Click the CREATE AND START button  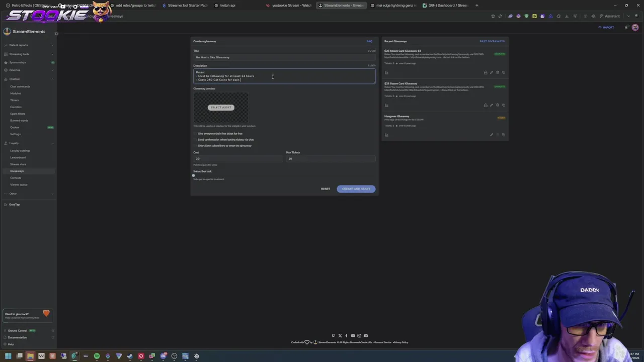(356, 189)
